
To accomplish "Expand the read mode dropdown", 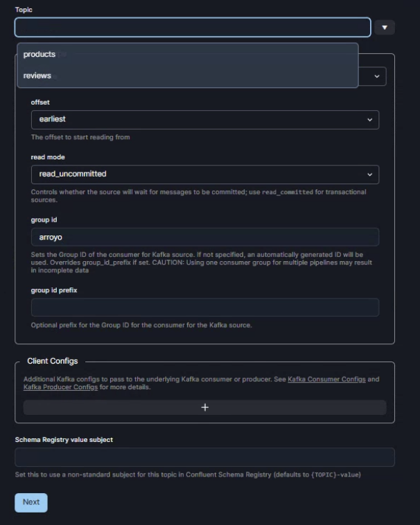I will click(x=204, y=174).
